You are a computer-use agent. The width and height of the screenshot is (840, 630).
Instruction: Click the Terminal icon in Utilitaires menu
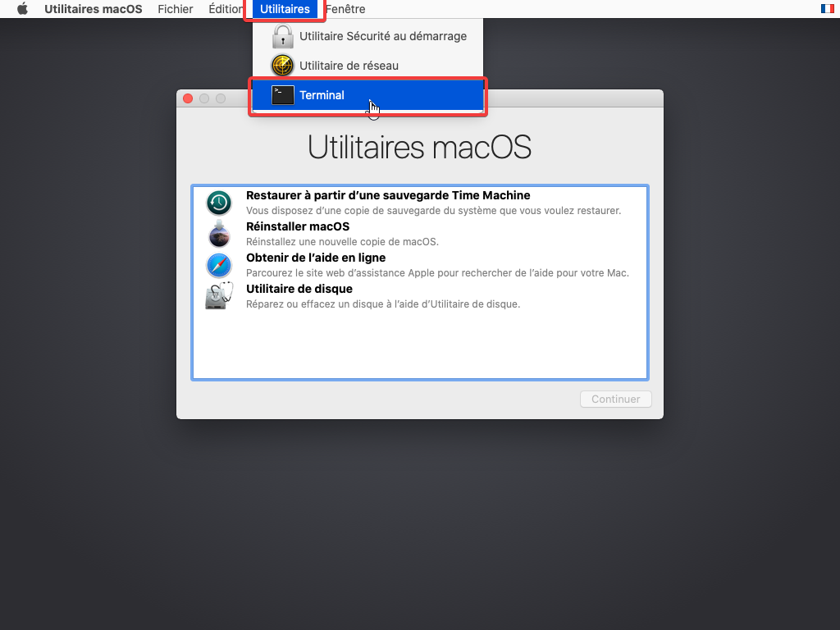(x=282, y=95)
